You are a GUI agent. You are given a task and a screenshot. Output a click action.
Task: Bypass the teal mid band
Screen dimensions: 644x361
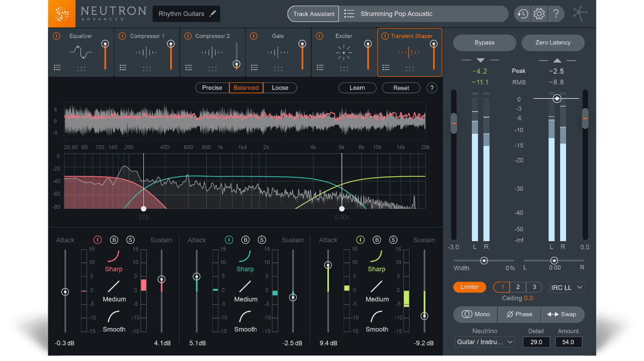point(246,240)
